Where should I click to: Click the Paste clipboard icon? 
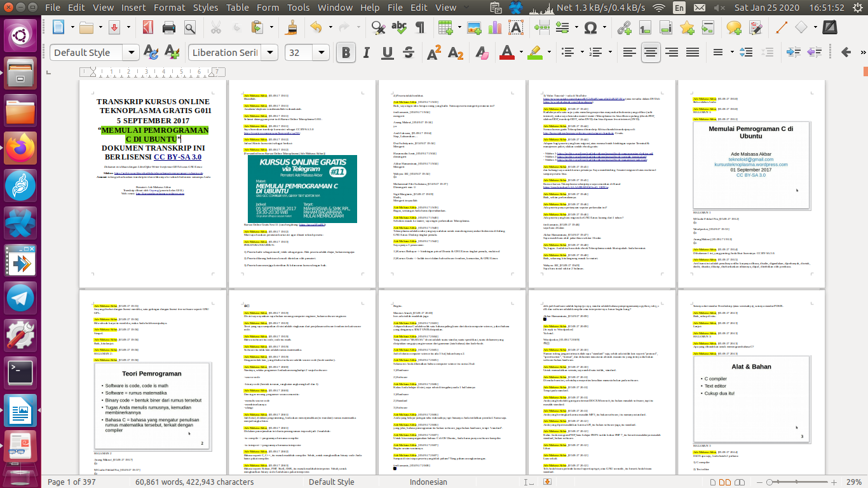[x=258, y=28]
